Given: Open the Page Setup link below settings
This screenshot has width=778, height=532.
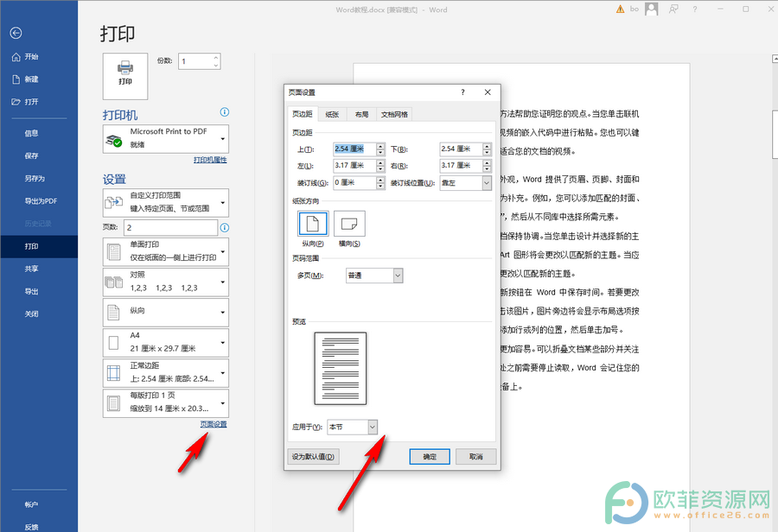Looking at the screenshot, I should pyautogui.click(x=214, y=424).
